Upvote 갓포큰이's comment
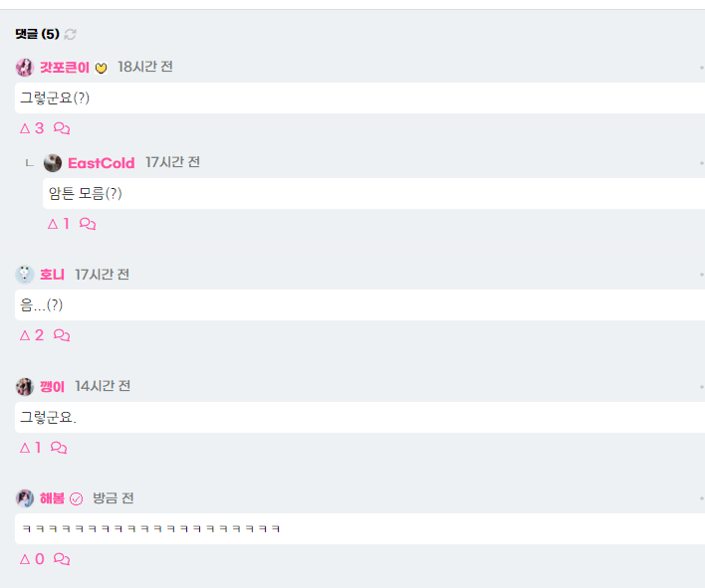Image resolution: width=705 pixels, height=588 pixels. [32, 128]
